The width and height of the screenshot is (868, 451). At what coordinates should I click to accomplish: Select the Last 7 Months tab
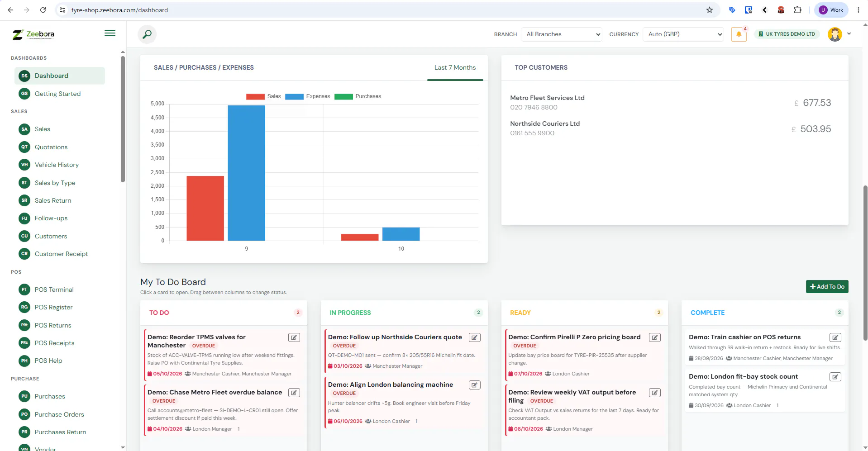(x=455, y=68)
